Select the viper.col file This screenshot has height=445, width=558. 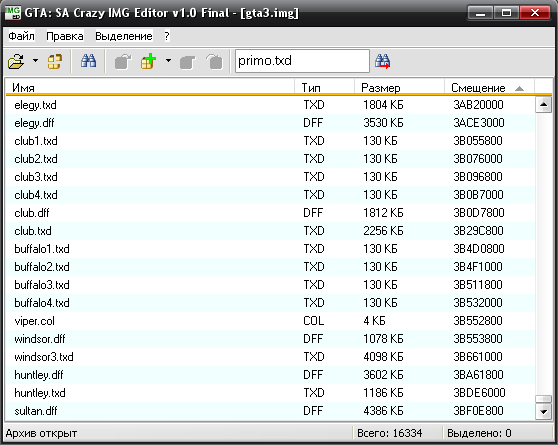(x=270, y=321)
